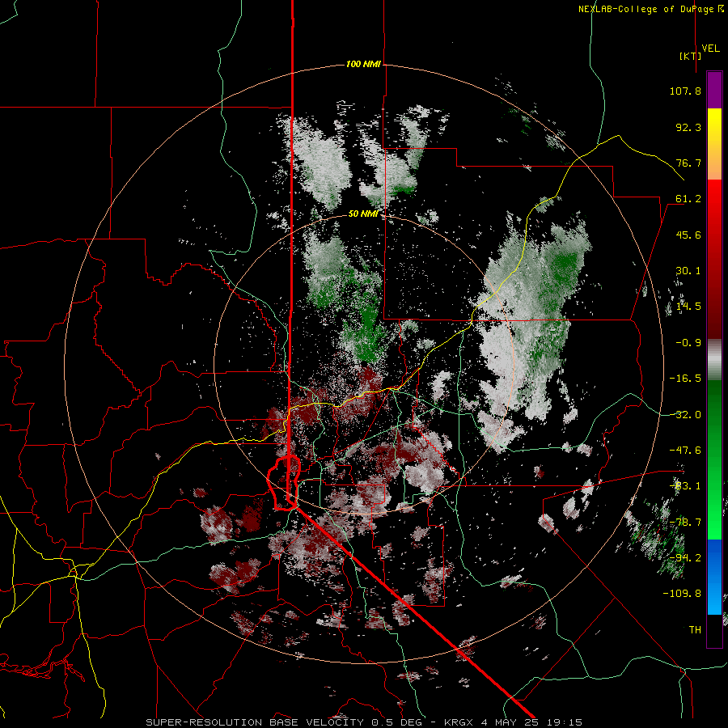Click the VEL legend heading

click(710, 49)
